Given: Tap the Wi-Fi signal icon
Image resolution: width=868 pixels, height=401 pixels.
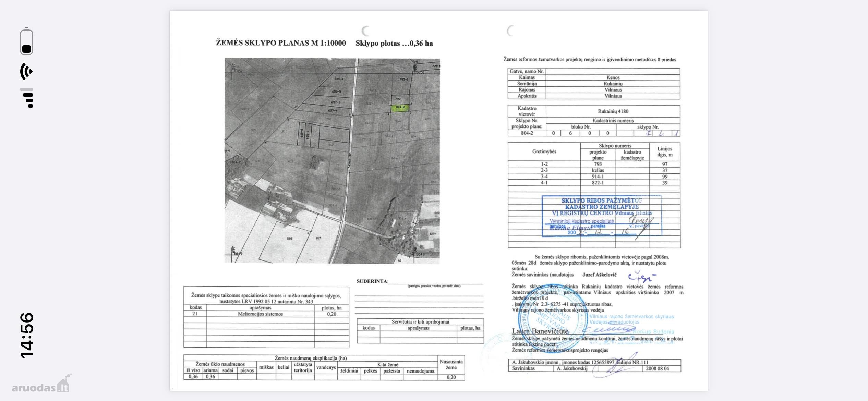Looking at the screenshot, I should tap(26, 71).
